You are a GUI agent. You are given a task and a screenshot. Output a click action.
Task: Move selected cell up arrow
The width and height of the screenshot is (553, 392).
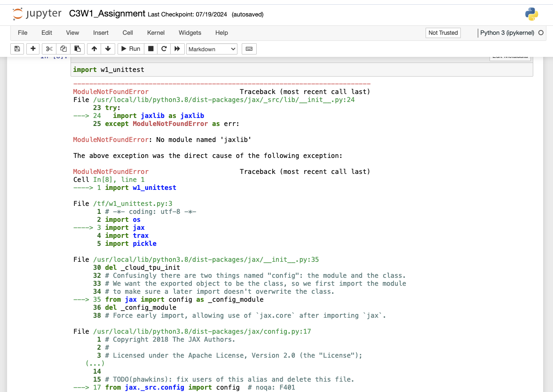tap(94, 49)
